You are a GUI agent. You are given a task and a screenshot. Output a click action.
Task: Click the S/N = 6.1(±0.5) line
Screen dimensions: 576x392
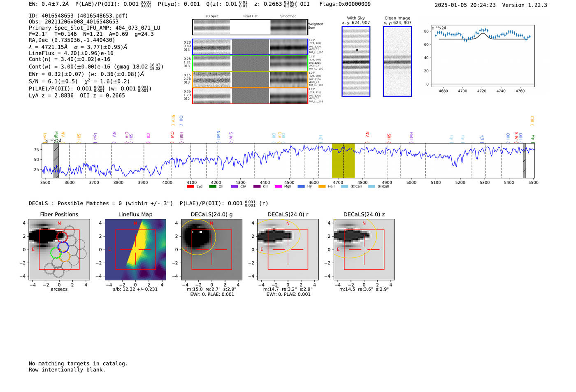tap(79, 81)
